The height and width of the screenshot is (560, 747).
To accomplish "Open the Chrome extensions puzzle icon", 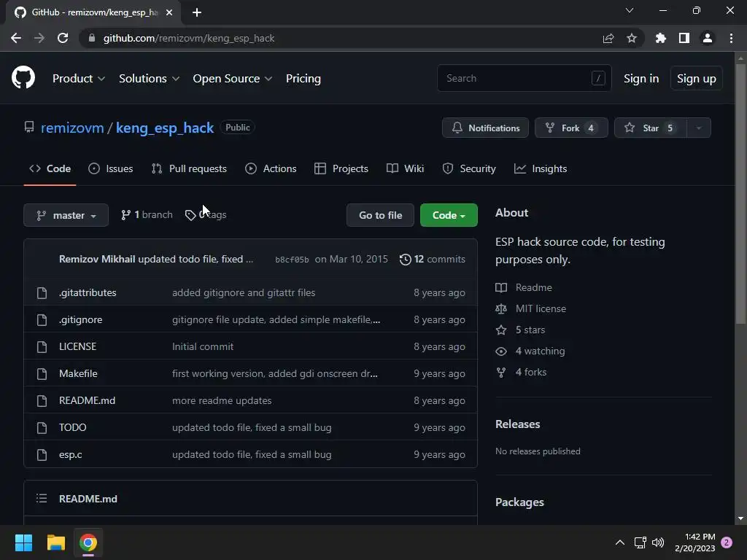I will [x=661, y=38].
